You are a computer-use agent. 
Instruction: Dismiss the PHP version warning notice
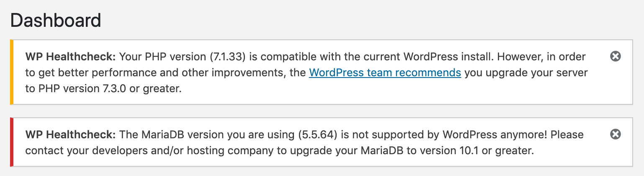[615, 56]
